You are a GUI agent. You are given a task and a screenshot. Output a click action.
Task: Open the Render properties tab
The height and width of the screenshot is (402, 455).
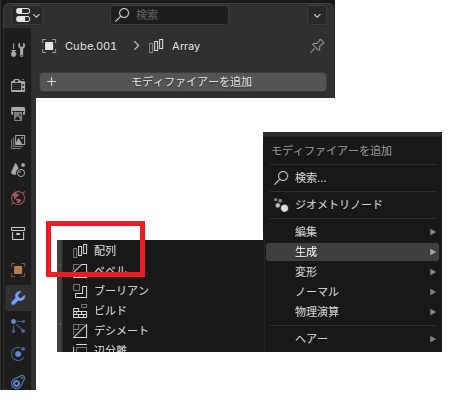pyautogui.click(x=18, y=85)
